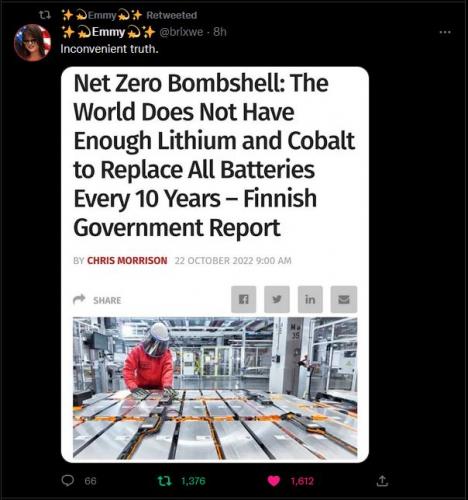
Task: Click the email envelope share icon
Action: 344,299
